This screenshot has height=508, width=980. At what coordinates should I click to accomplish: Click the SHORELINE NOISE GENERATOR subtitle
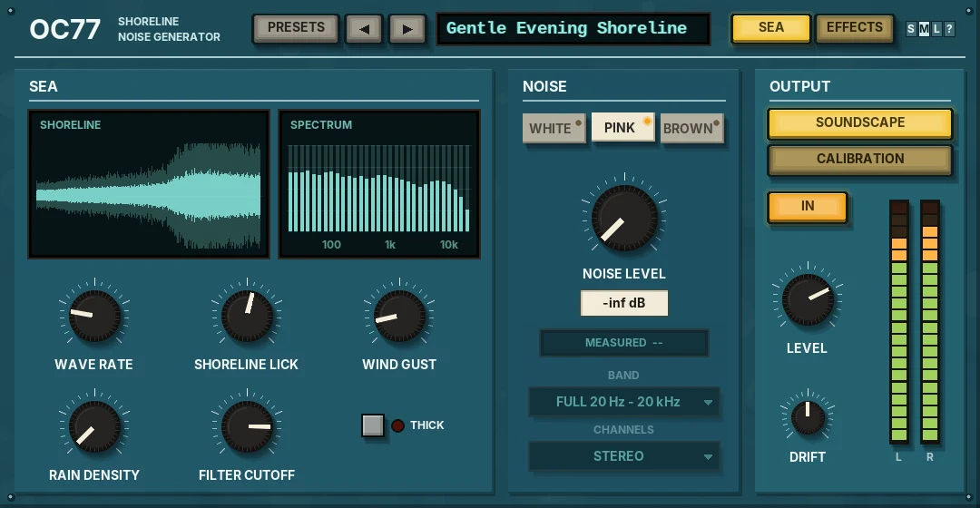coord(169,29)
